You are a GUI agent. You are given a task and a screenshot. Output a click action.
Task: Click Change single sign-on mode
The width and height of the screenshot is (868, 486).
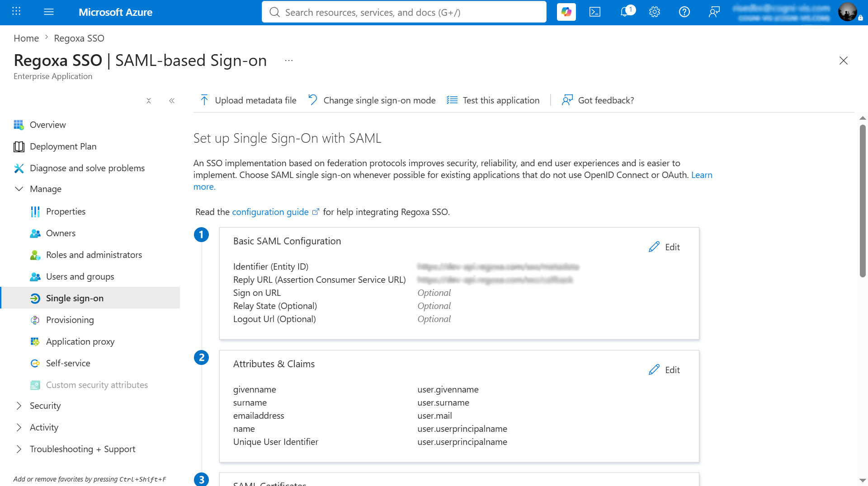point(372,100)
